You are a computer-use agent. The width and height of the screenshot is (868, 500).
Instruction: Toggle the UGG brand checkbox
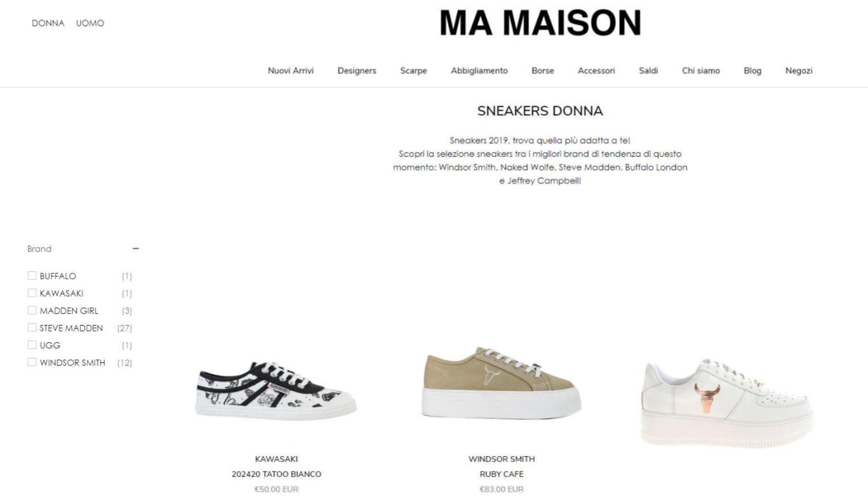pyautogui.click(x=32, y=345)
